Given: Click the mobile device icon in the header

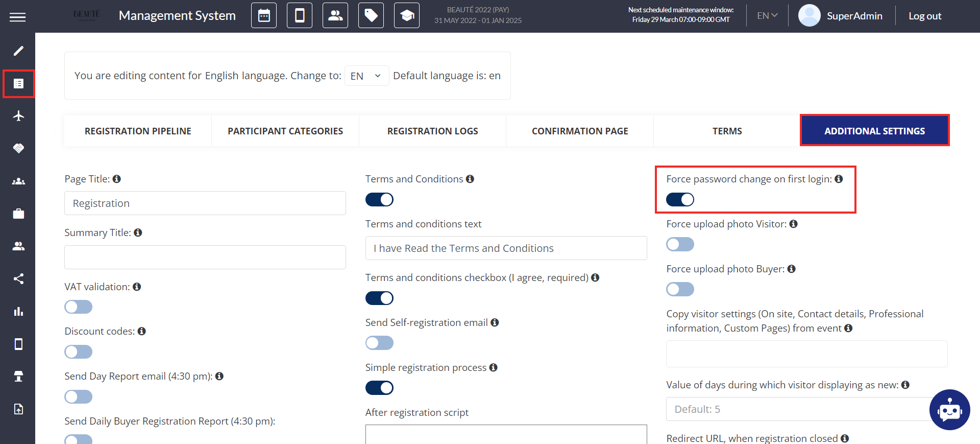Looking at the screenshot, I should coord(300,16).
